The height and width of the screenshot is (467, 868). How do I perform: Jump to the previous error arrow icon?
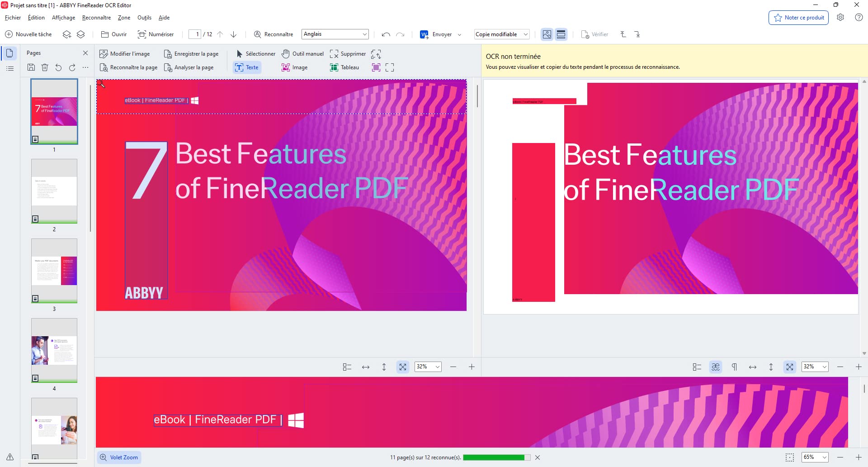pyautogui.click(x=623, y=34)
